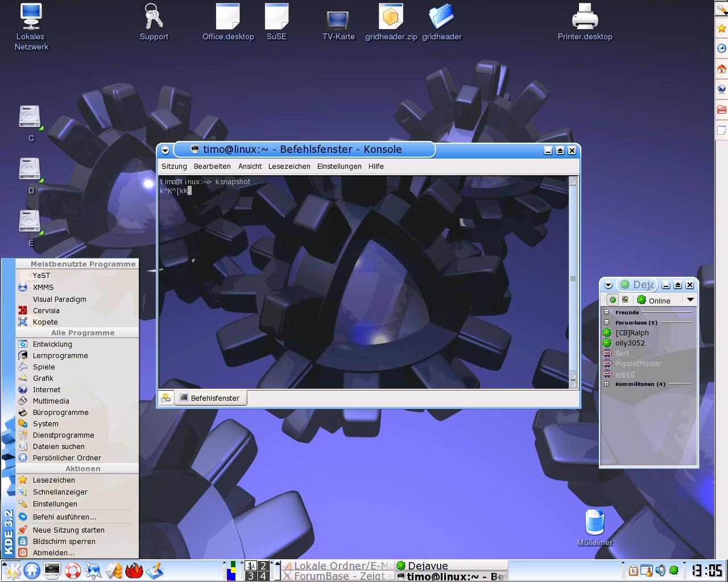This screenshot has width=728, height=582.
Task: Launch the terminal icon in the panel
Action: tap(52, 570)
